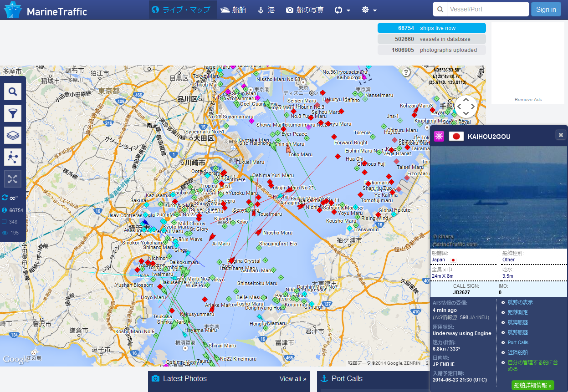Open the map layers panel

[13, 135]
